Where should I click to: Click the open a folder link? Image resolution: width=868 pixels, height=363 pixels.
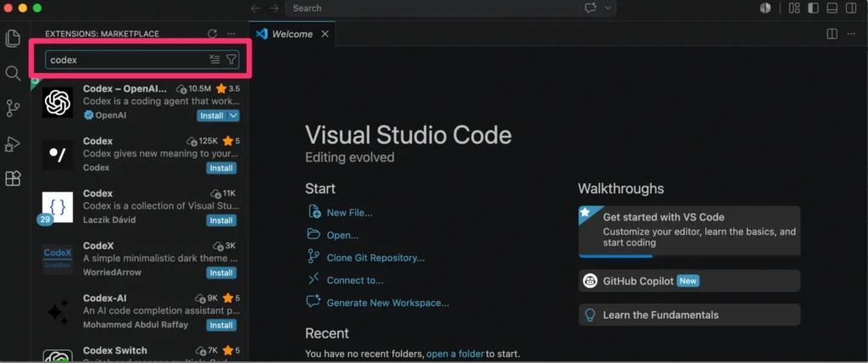pos(455,354)
